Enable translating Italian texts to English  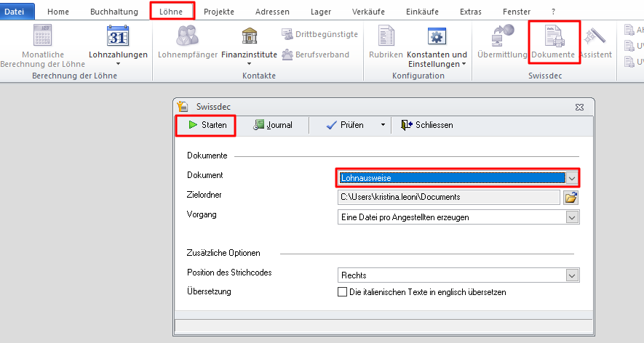343,292
